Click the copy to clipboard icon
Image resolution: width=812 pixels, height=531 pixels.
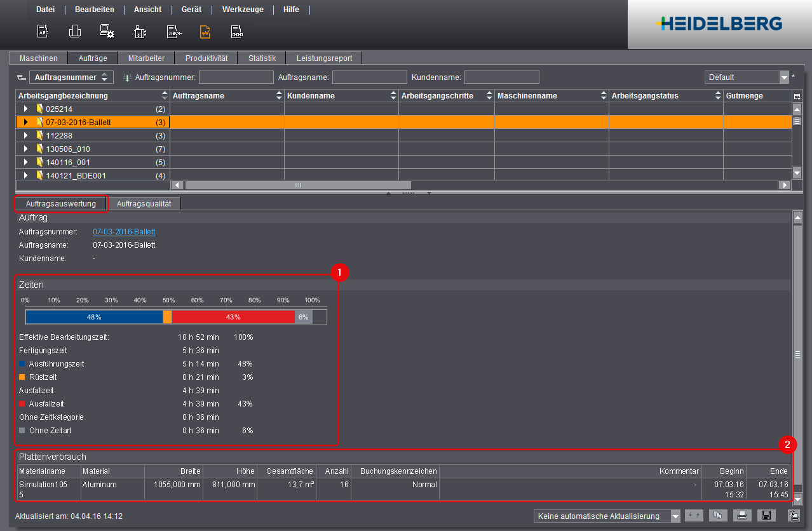(x=718, y=516)
